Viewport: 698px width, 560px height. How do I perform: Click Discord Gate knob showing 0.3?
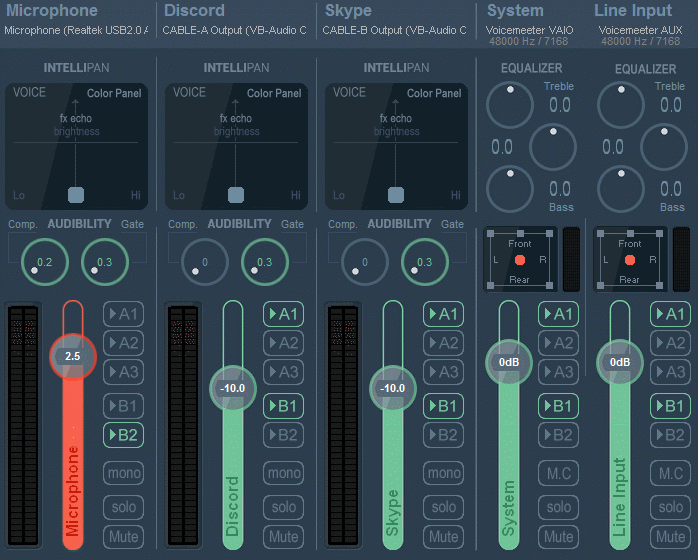coord(264,262)
